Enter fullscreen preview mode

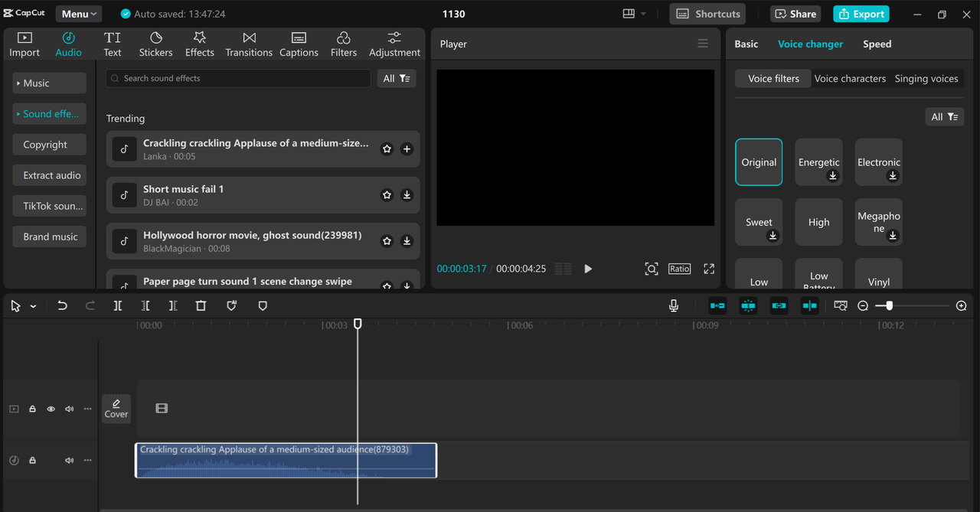(709, 269)
